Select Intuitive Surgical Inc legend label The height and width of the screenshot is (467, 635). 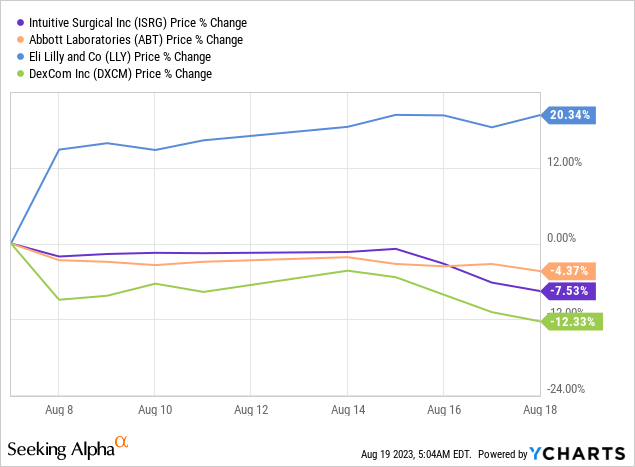(137, 22)
